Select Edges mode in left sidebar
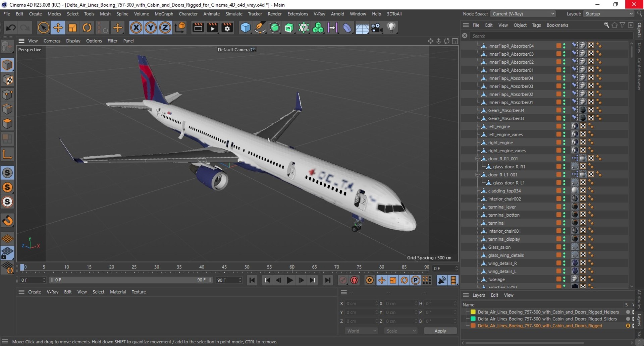The image size is (644, 346). click(7, 109)
